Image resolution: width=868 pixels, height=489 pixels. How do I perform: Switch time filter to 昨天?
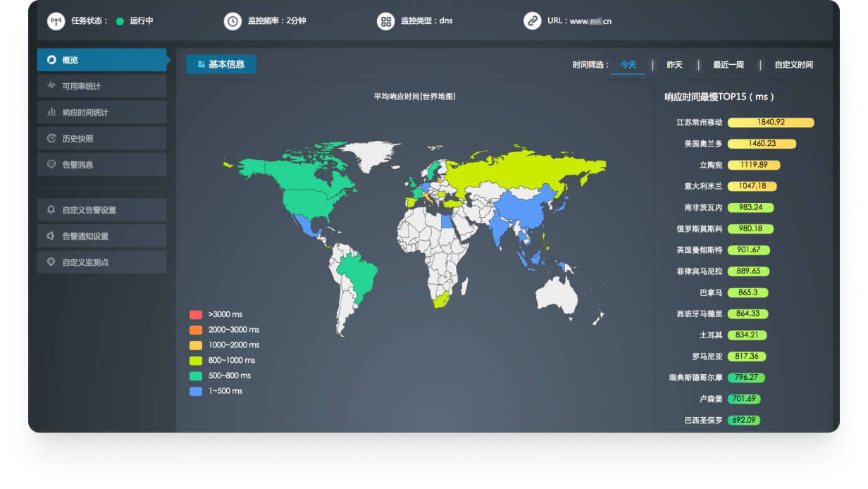click(x=674, y=65)
